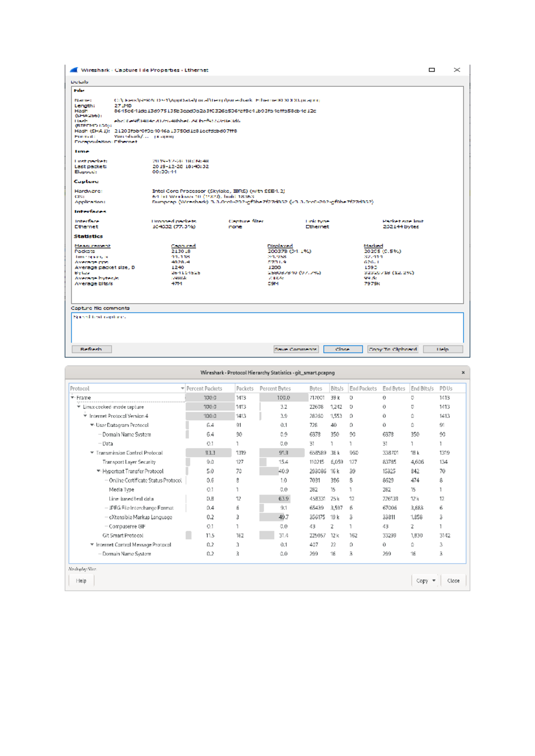Collapse the Transmission Control Protocol node
This screenshot has height=756, width=535.
92,453
